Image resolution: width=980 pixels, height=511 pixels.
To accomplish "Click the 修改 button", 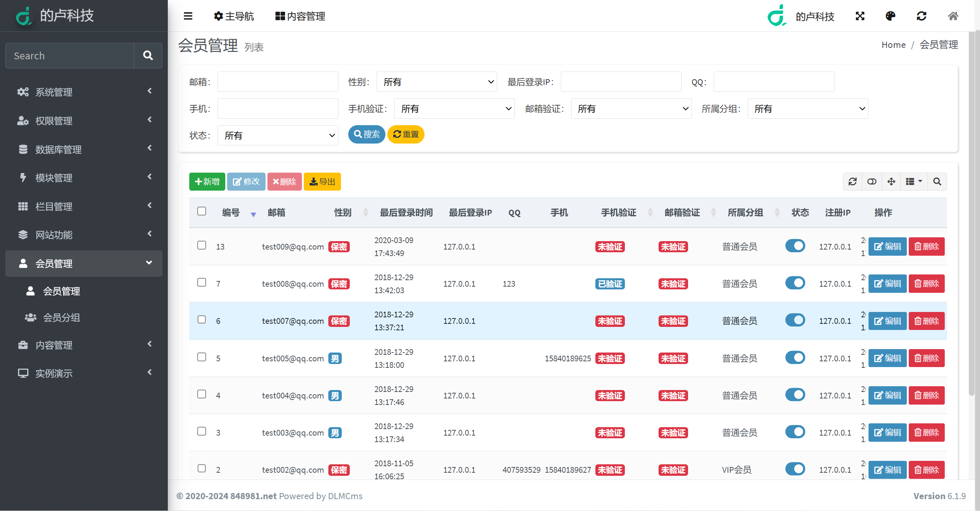I will 246,181.
